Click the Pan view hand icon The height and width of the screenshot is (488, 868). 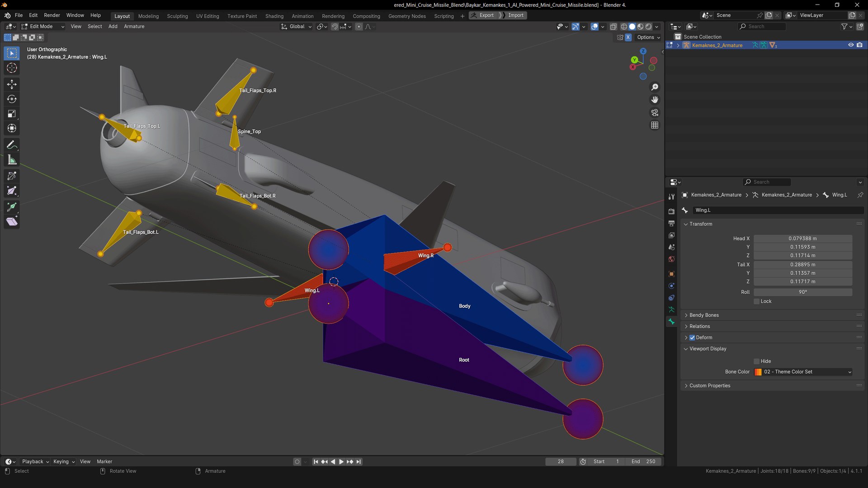[655, 99]
